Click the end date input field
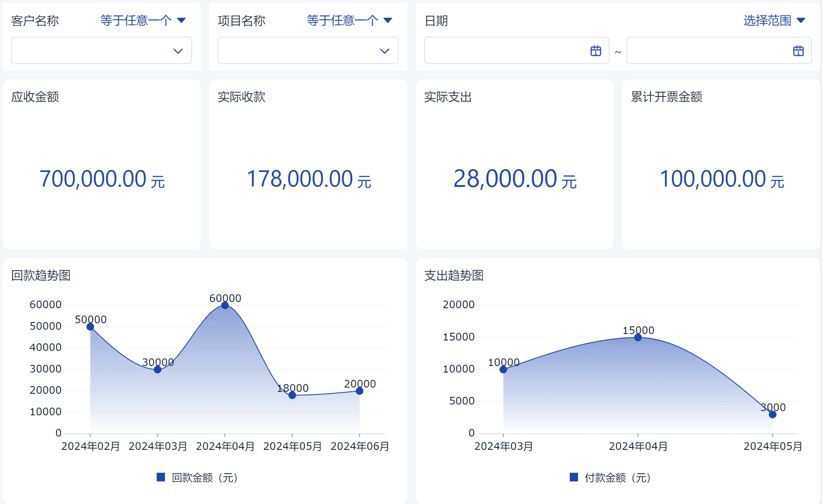The height and width of the screenshot is (504, 822). [708, 51]
